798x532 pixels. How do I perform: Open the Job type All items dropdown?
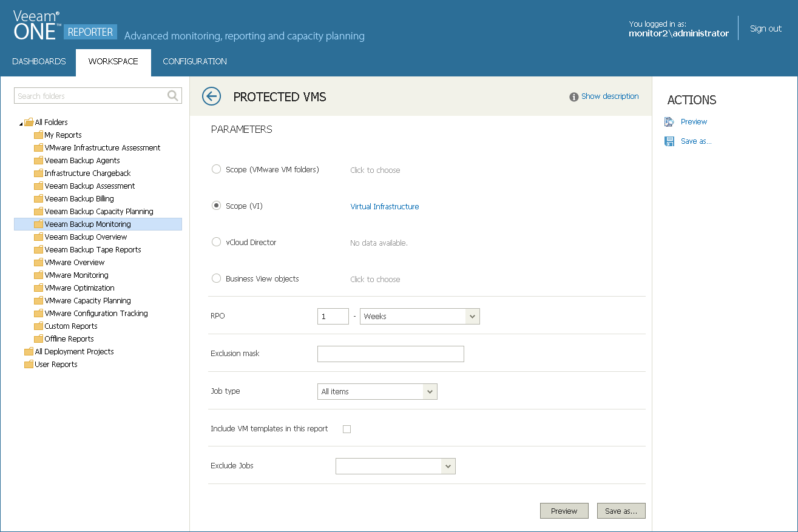(x=377, y=391)
